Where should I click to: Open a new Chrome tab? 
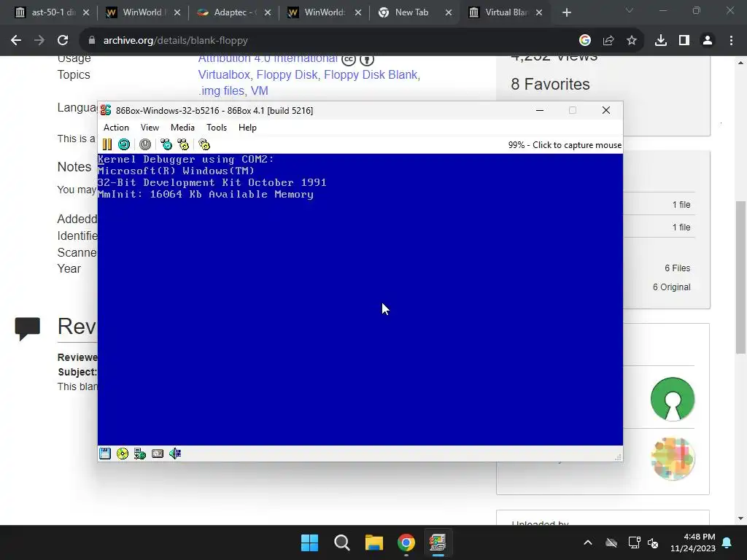(x=566, y=13)
